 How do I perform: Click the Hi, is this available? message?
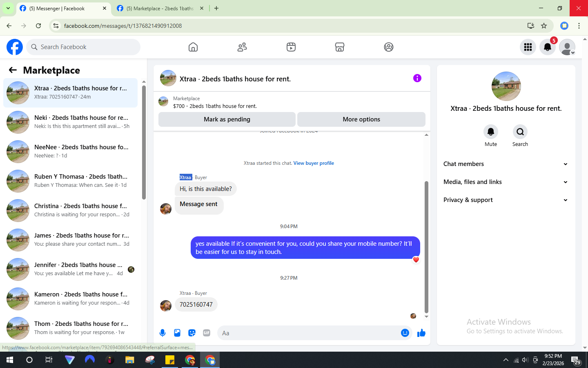coord(206,189)
